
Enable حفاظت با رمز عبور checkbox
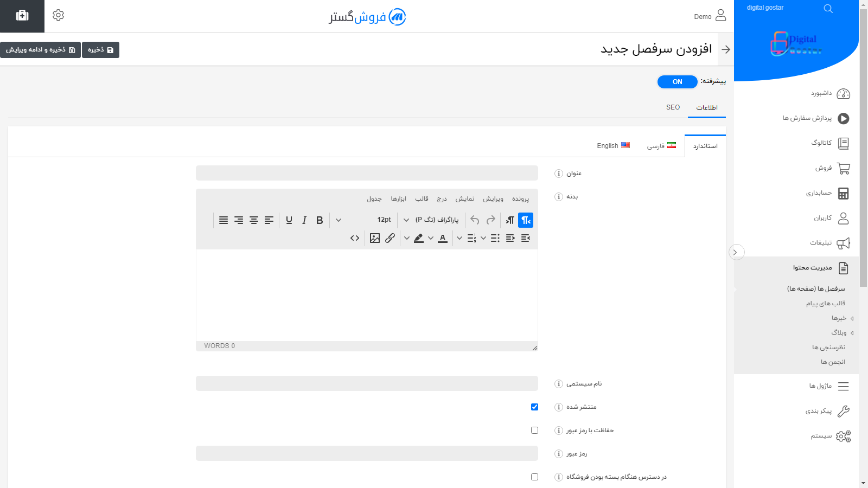coord(534,430)
